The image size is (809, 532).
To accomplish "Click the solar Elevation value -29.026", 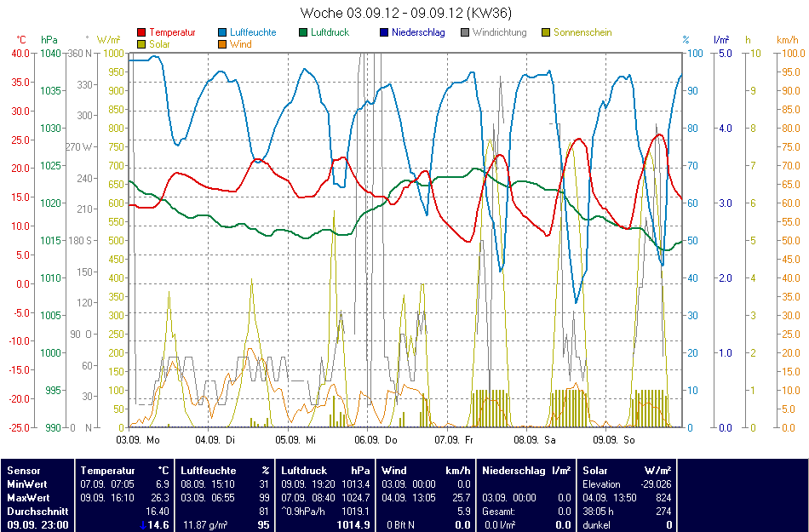I will click(x=656, y=484).
